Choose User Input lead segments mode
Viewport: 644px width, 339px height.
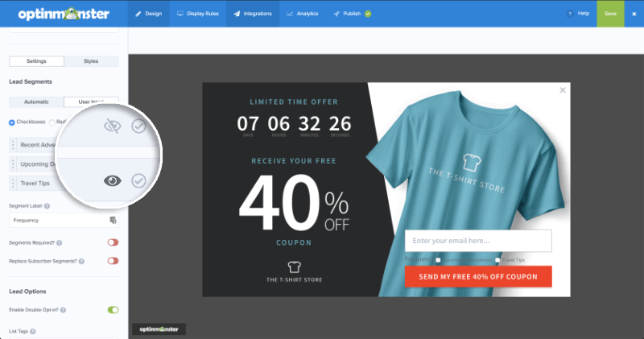[x=91, y=101]
